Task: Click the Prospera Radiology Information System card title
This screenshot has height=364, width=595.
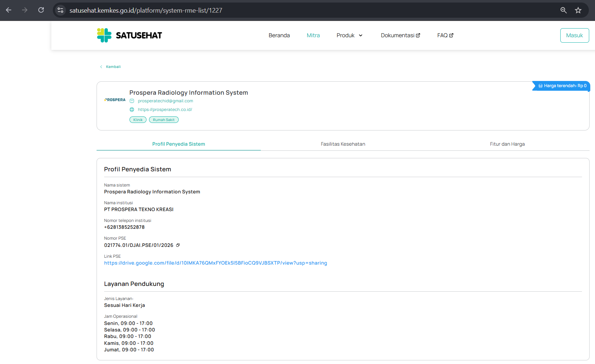Action: [189, 93]
